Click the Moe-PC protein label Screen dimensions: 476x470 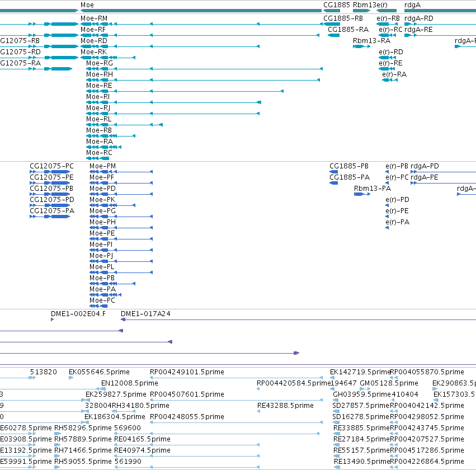pyautogui.click(x=102, y=300)
